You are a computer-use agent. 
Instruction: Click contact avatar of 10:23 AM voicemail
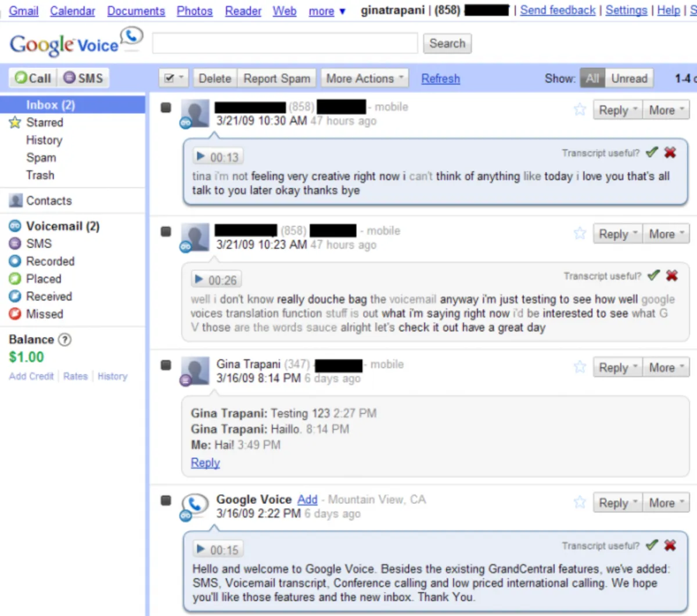pos(195,236)
